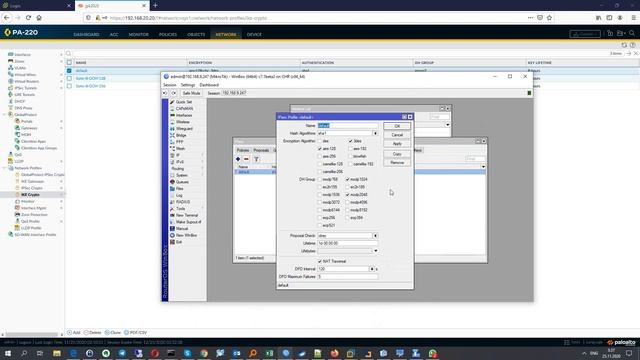Toggle the blowfish encryption checkbox
The image size is (640, 360).
(351, 156)
